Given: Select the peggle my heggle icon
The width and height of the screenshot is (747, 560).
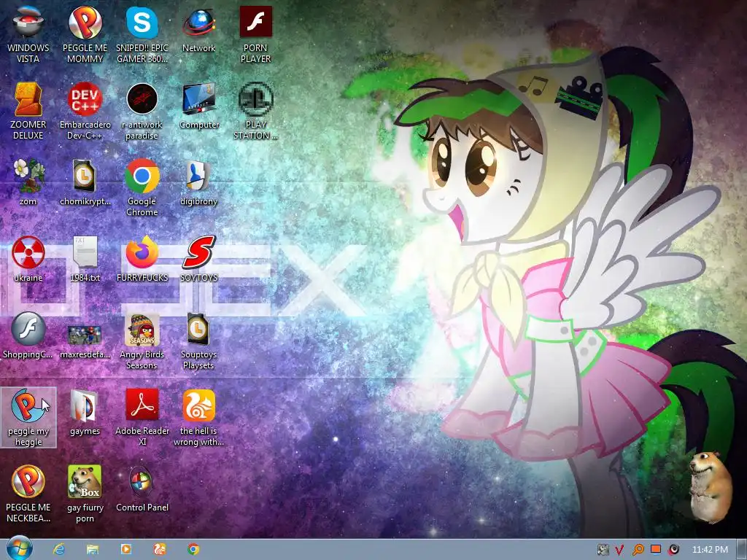Looking at the screenshot, I should click(x=28, y=418).
